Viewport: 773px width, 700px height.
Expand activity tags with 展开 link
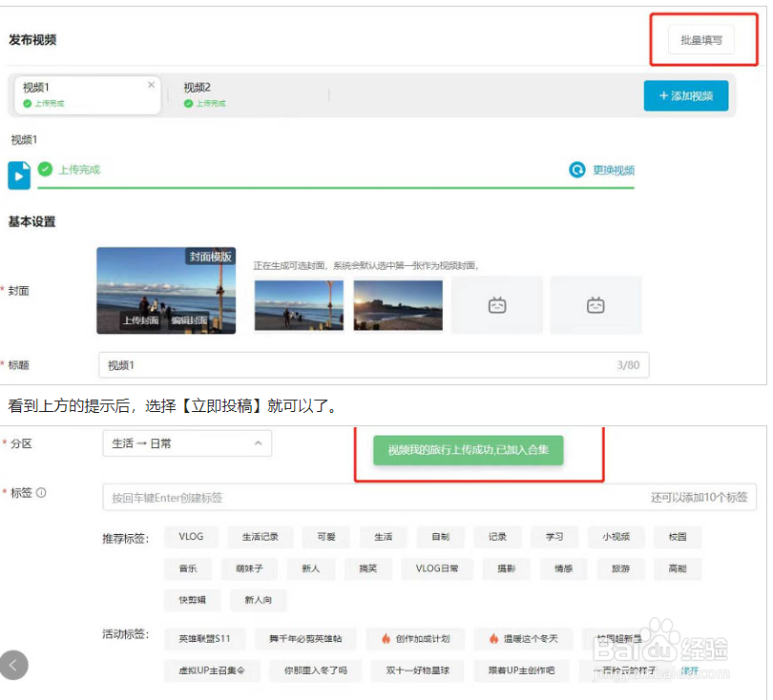click(x=690, y=670)
